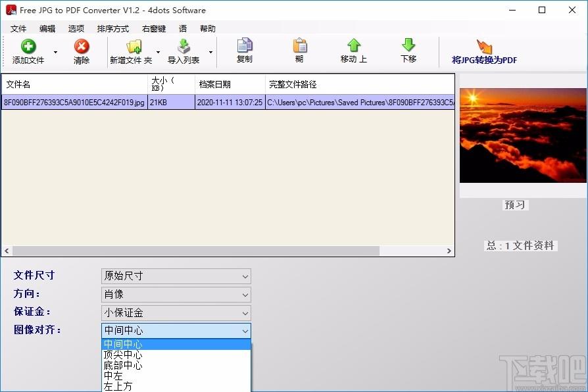Click the Move Up (移动上) green arrow
The height and width of the screenshot is (392, 588).
coord(354,45)
